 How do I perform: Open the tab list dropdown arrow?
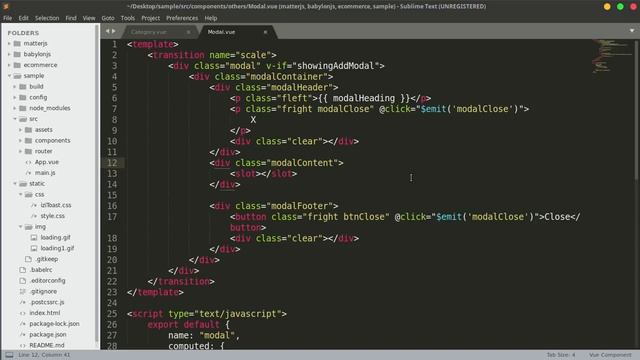(x=632, y=31)
